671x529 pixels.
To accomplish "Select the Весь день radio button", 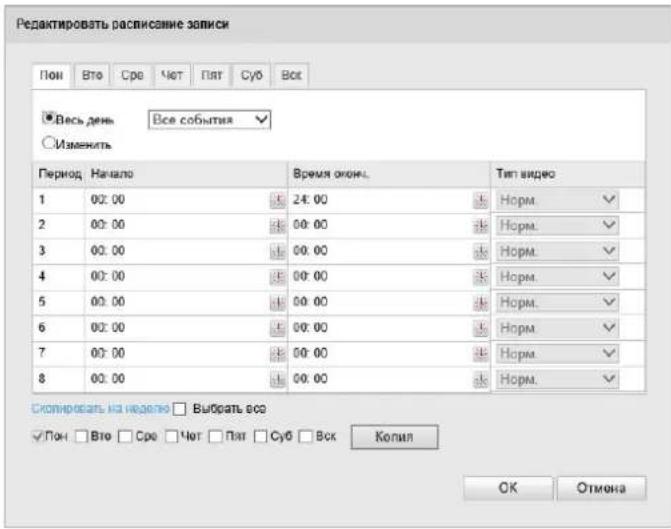I will point(48,118).
